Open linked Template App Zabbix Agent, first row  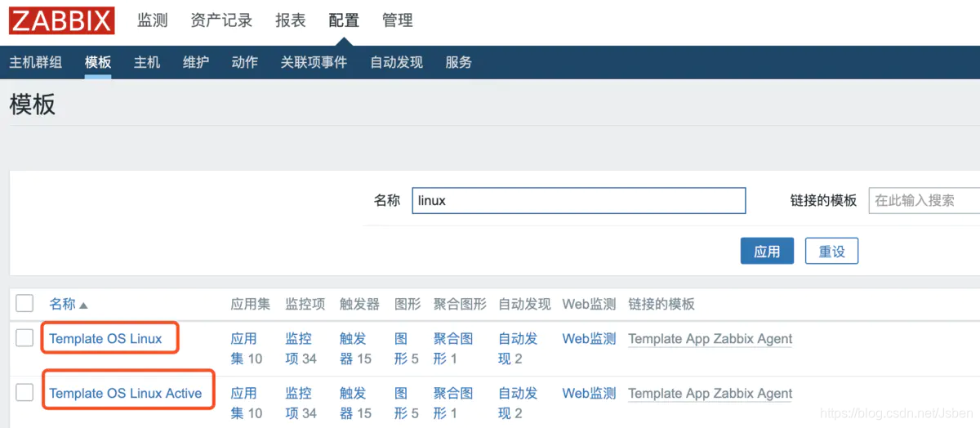click(x=710, y=338)
